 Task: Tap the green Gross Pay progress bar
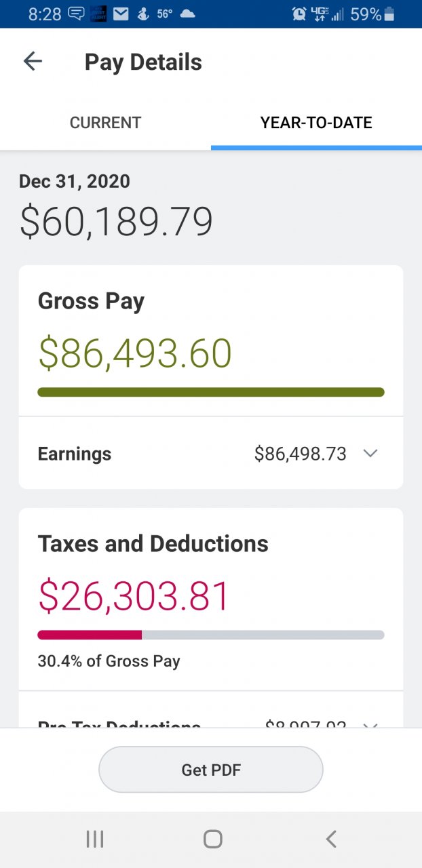(211, 392)
